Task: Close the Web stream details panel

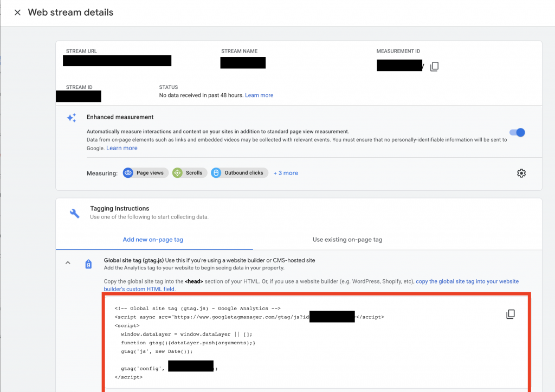Action: click(x=17, y=12)
